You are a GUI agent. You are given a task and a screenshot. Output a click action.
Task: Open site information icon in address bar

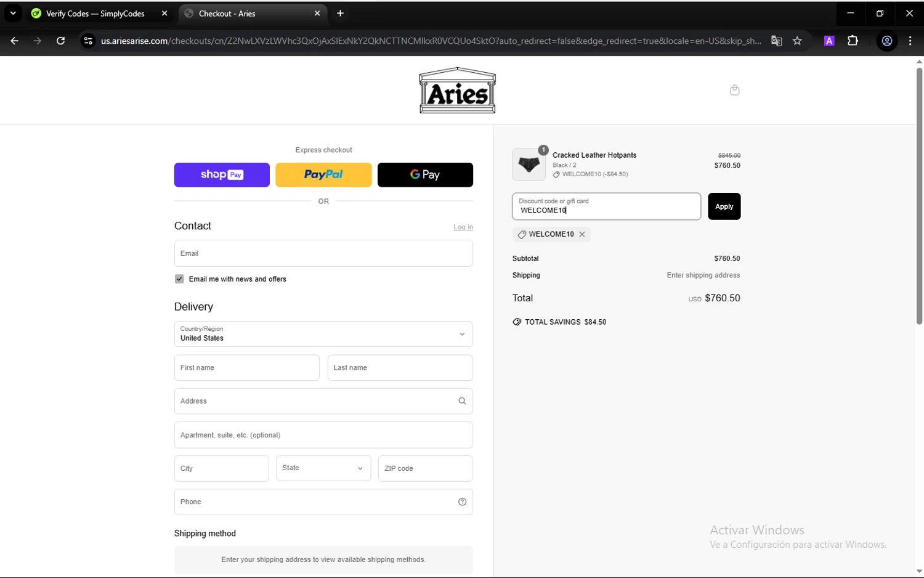tap(88, 41)
